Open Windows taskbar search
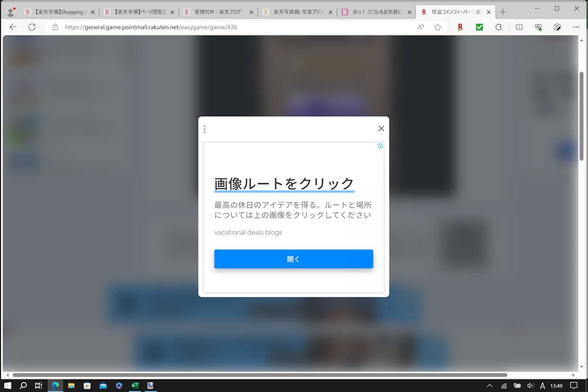588x392 pixels. [x=24, y=385]
